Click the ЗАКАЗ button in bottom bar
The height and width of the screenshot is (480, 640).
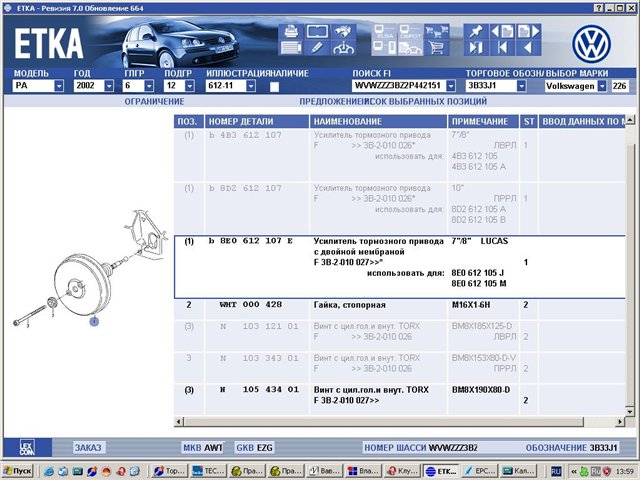click(88, 448)
